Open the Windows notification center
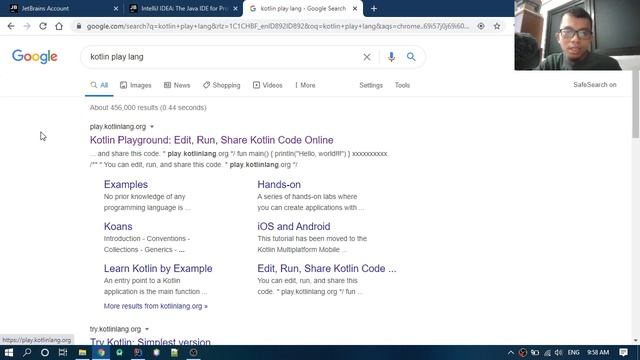This screenshot has height=360, width=640. [x=623, y=353]
